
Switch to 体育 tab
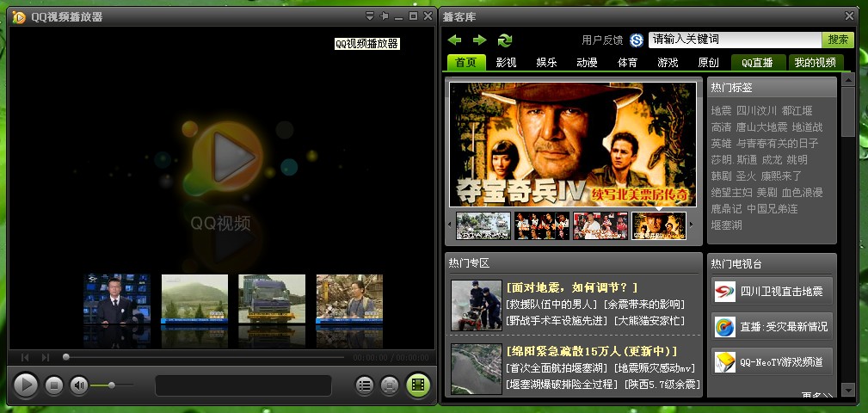point(627,63)
